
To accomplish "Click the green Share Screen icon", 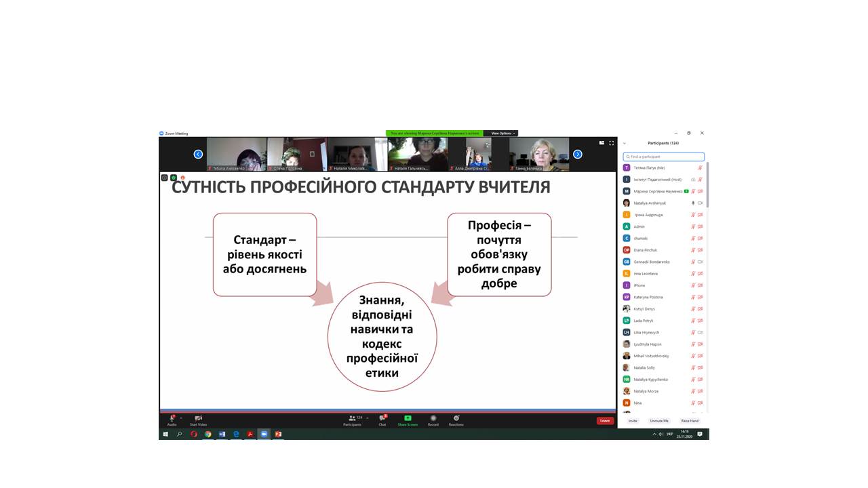I will click(408, 418).
